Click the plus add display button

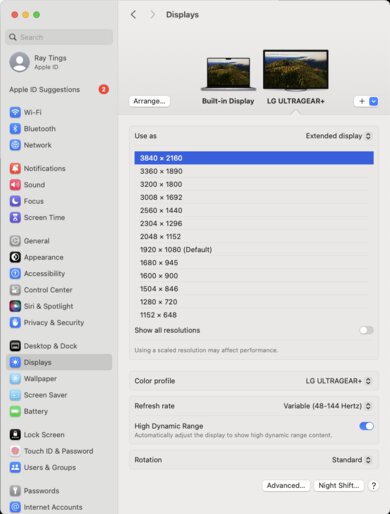(362, 101)
